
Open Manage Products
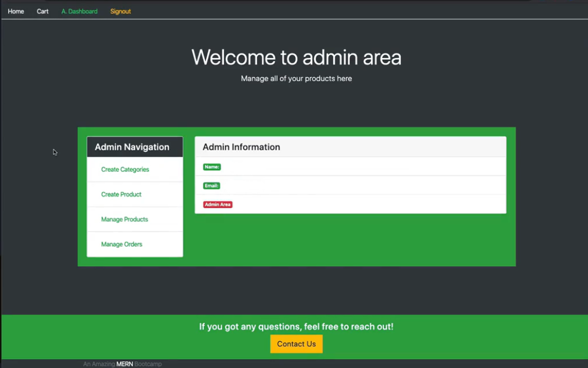[124, 219]
